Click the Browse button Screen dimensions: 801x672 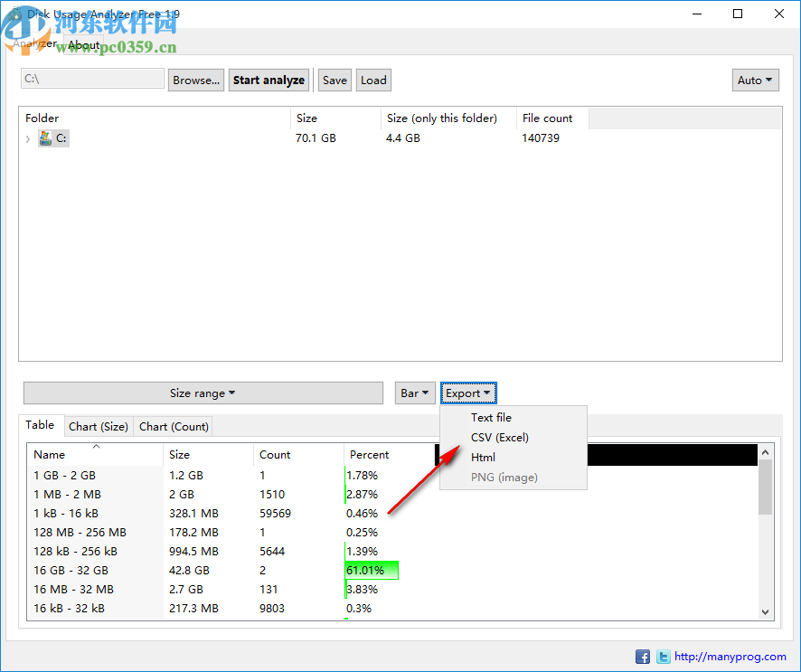click(195, 80)
